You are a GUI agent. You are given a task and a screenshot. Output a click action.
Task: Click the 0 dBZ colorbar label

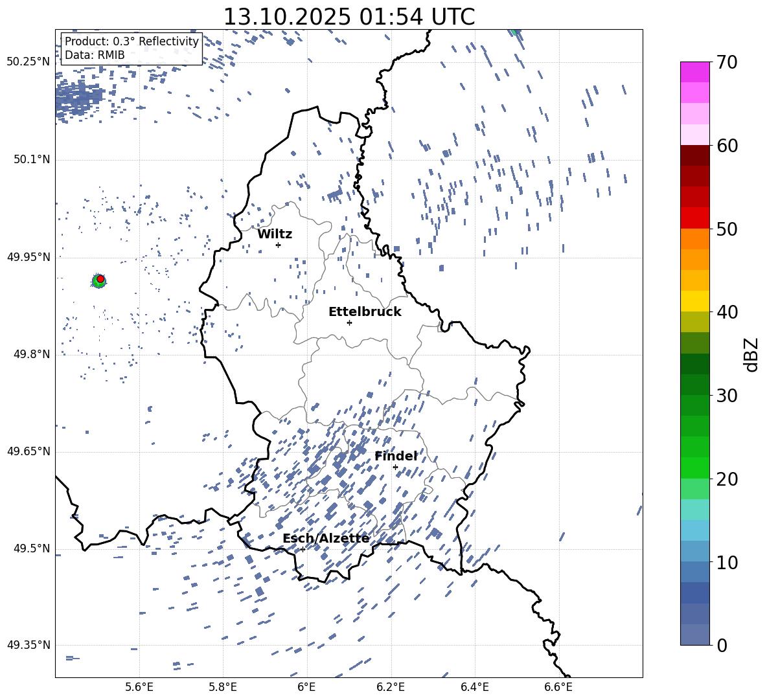click(x=722, y=645)
